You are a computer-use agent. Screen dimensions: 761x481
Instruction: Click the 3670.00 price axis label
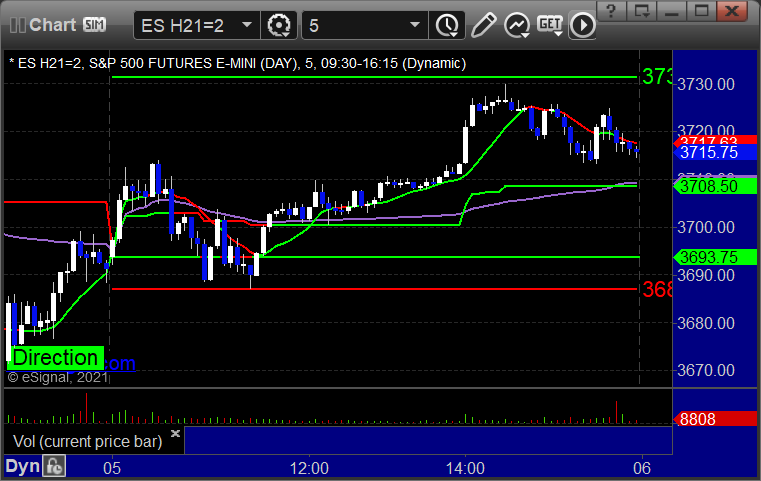[706, 370]
